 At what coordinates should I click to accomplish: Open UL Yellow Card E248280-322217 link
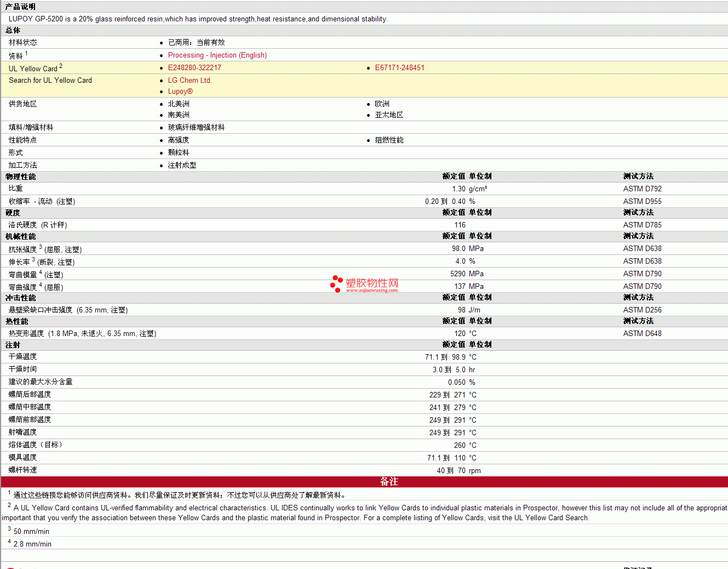[x=194, y=68]
